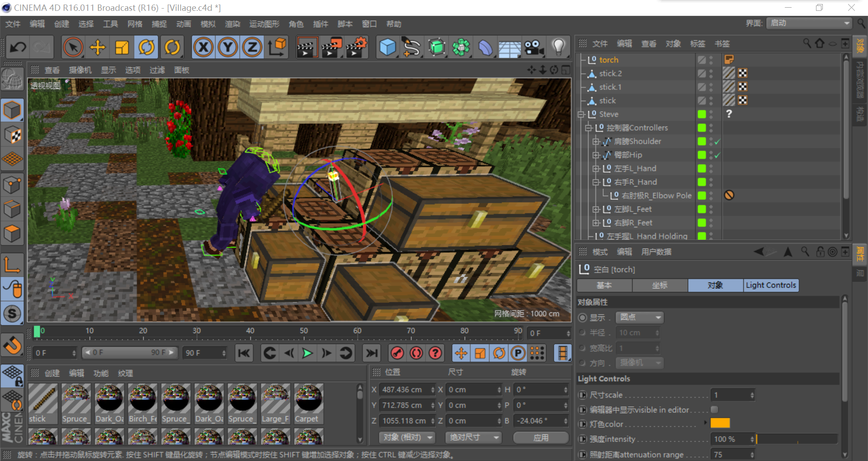
Task: Add a floor environment object
Action: click(510, 47)
